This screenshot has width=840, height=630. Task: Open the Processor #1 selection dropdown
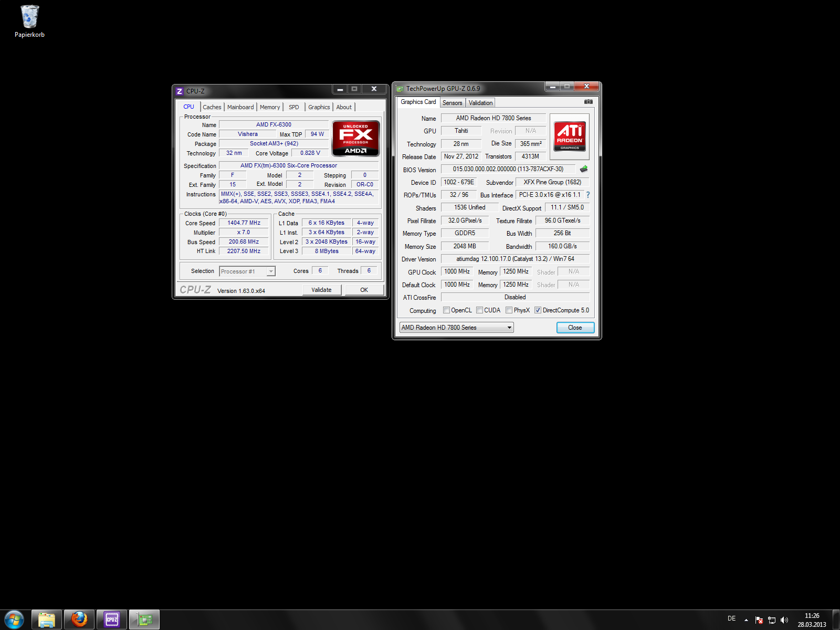[247, 271]
